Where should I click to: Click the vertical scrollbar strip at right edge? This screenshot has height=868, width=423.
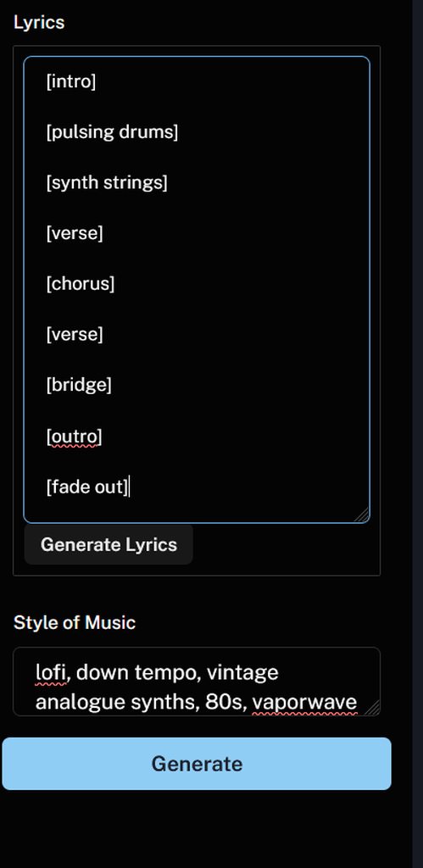pos(417,434)
